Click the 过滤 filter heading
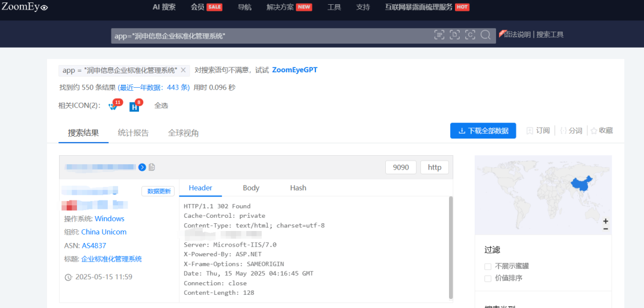The height and width of the screenshot is (308, 644). (492, 250)
